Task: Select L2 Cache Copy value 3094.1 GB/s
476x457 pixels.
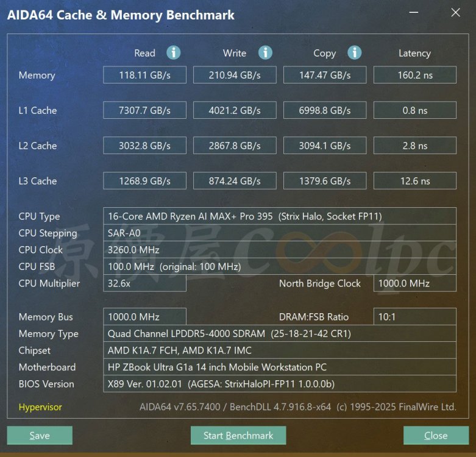Action: (325, 146)
